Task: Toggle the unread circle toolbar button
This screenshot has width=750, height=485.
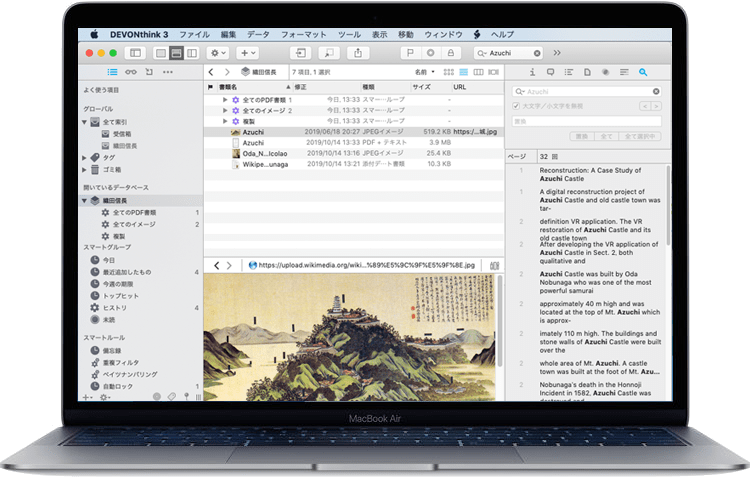Action: (x=430, y=53)
